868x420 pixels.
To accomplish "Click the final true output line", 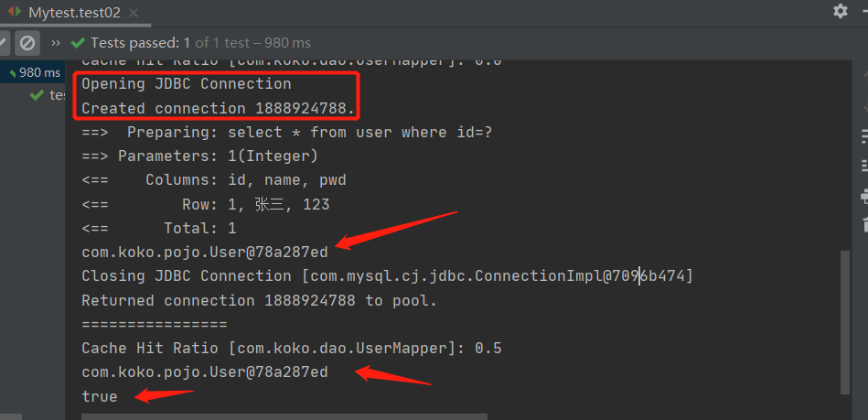I will [100, 397].
